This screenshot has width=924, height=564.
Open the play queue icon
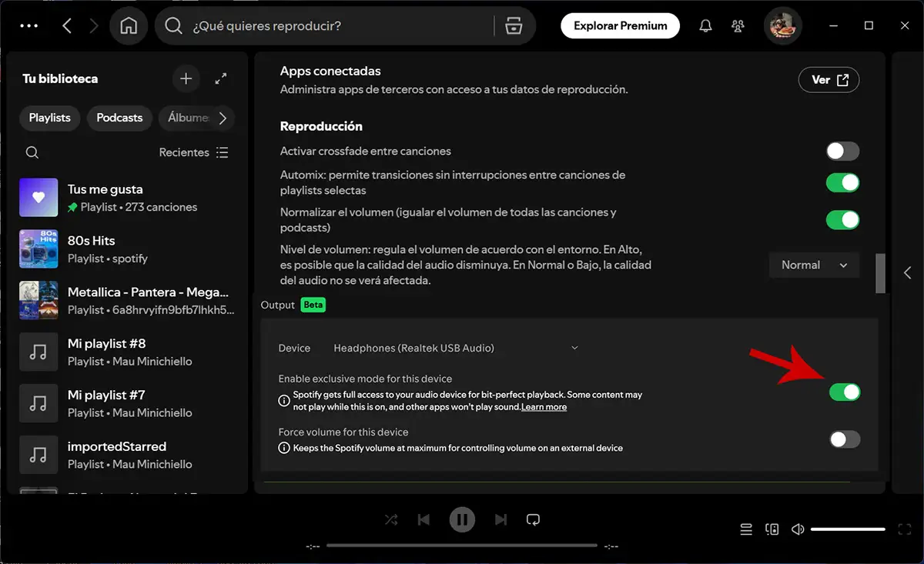745,529
